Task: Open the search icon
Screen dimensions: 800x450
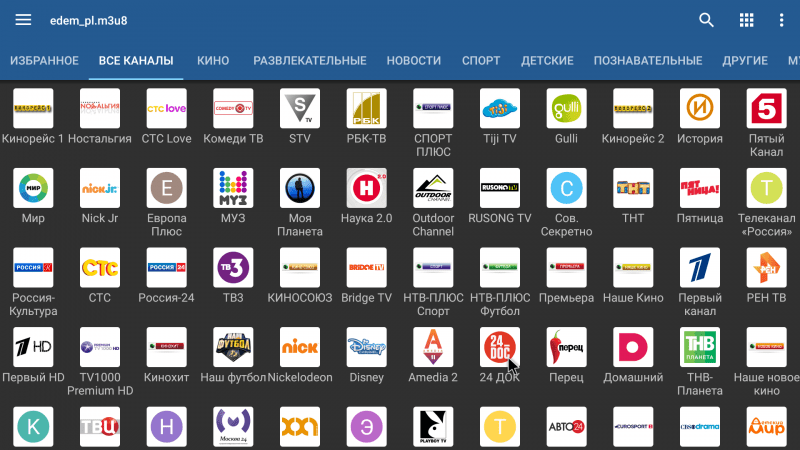Action: pyautogui.click(x=706, y=20)
